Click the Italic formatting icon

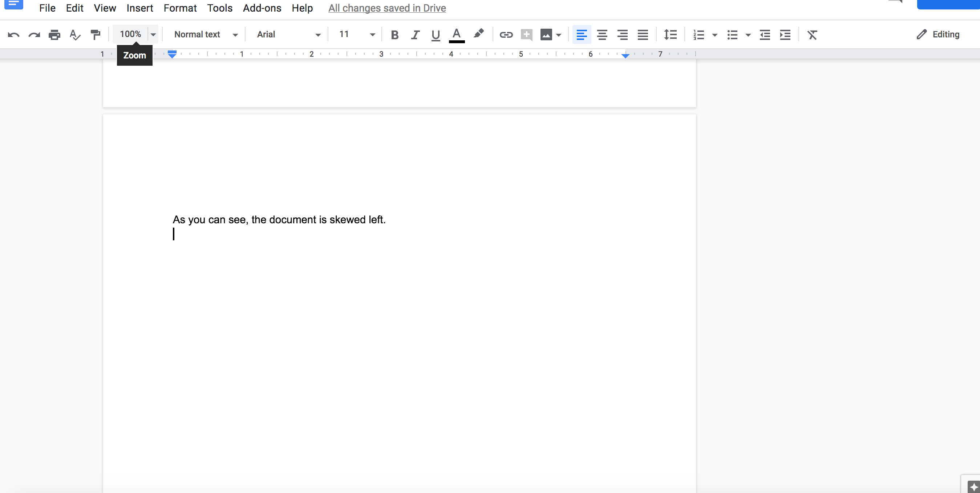pos(414,34)
